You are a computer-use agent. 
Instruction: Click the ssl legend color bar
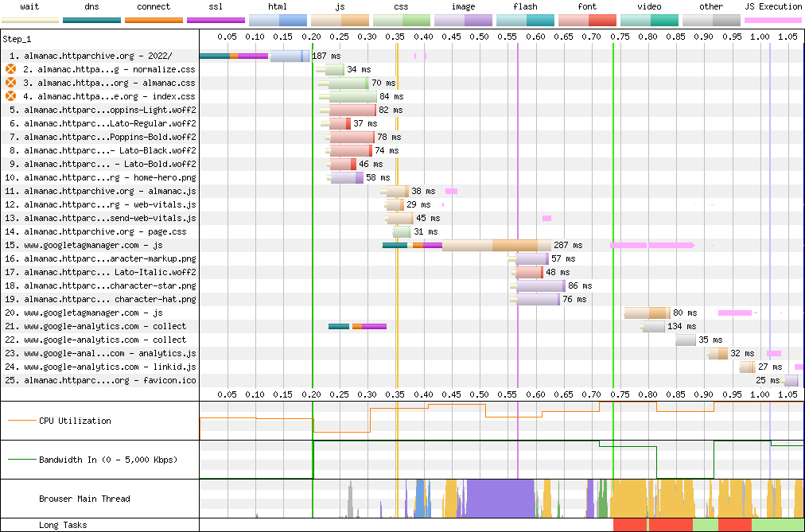(216, 19)
